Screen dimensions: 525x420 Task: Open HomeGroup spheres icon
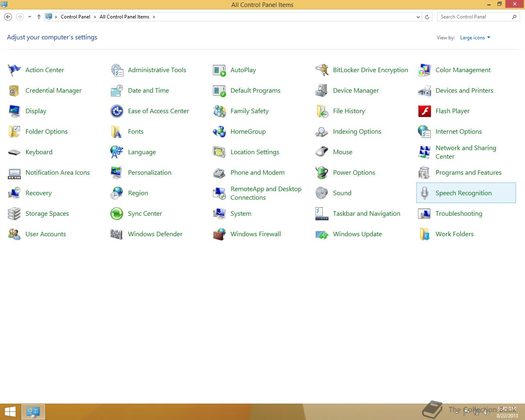coord(219,132)
